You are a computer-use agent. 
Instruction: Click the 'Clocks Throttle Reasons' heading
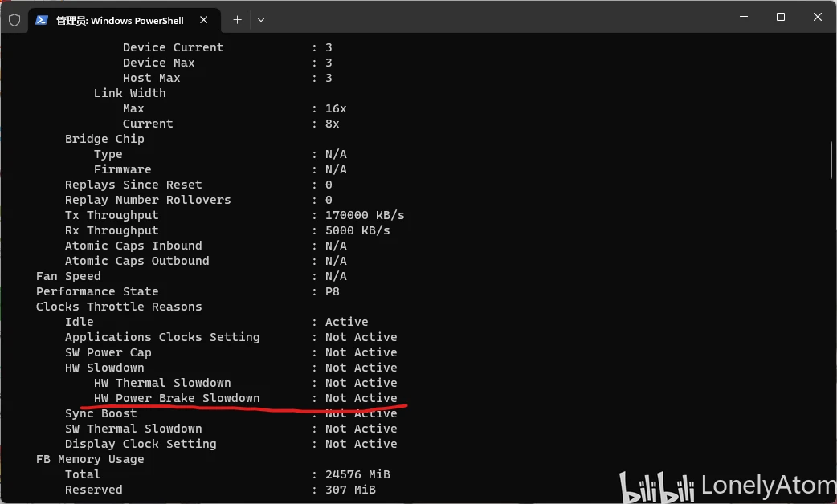119,307
